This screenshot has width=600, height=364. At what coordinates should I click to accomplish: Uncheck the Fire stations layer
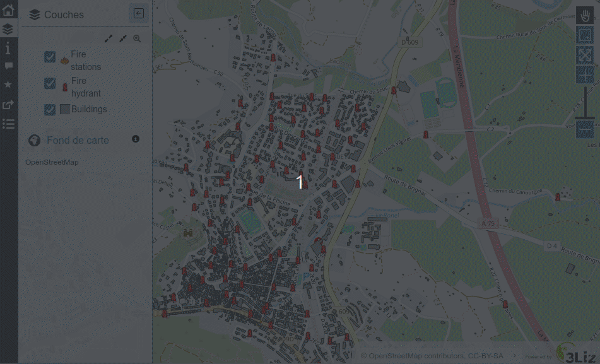tap(50, 57)
